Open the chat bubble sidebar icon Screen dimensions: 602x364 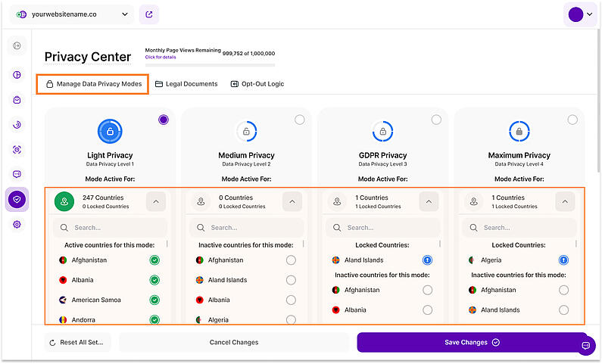tap(17, 174)
